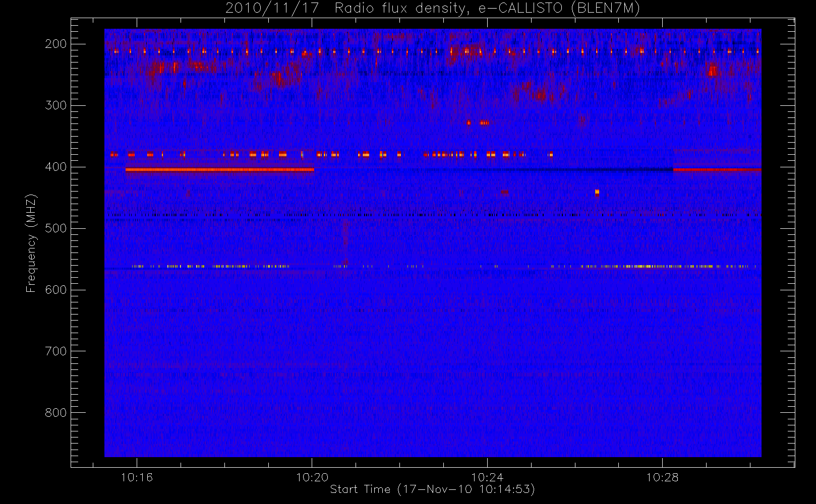Click the 10:16 time tick label

pyautogui.click(x=137, y=477)
